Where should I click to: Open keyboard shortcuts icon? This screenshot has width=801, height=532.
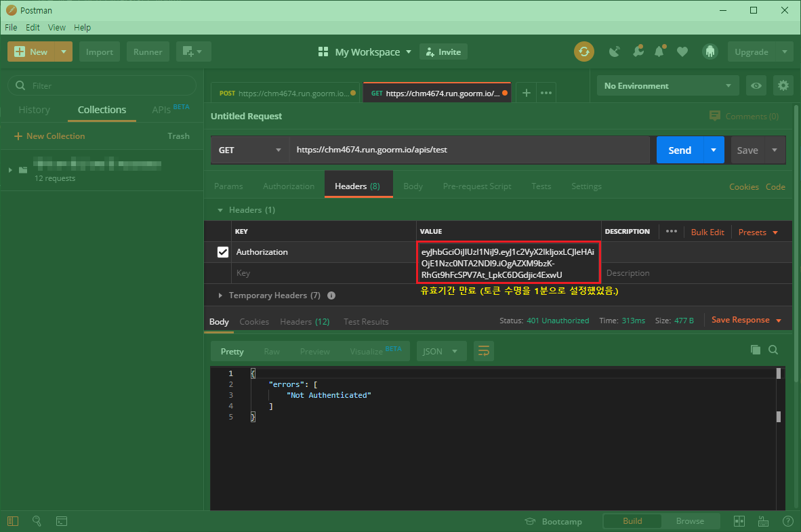(763, 521)
